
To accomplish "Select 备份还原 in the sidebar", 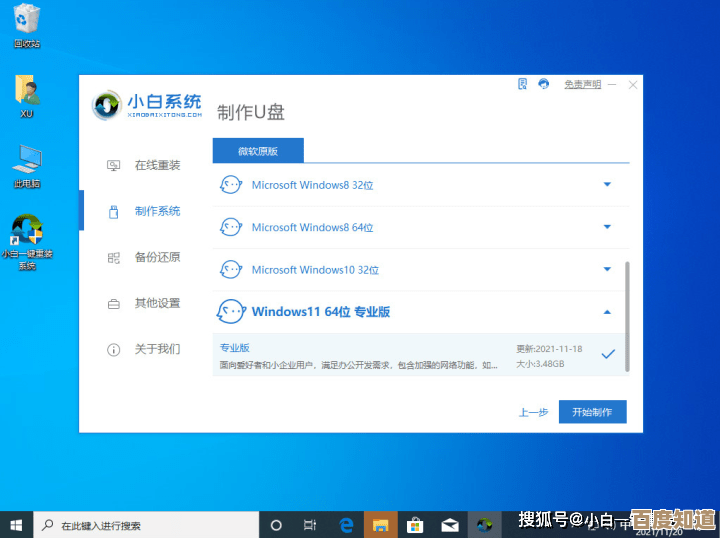I will [x=157, y=257].
